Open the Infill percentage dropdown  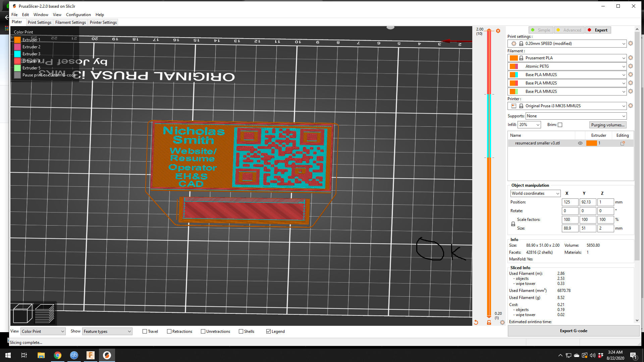tap(529, 124)
